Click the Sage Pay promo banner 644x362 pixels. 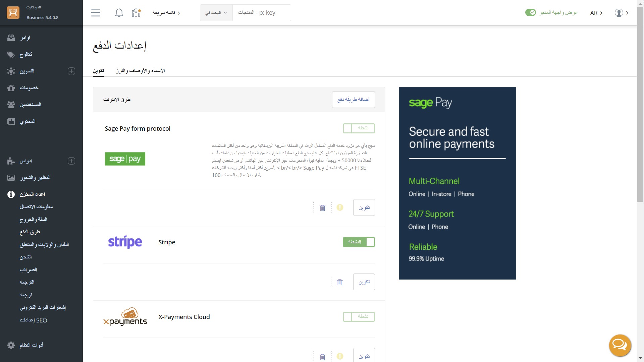pyautogui.click(x=457, y=183)
